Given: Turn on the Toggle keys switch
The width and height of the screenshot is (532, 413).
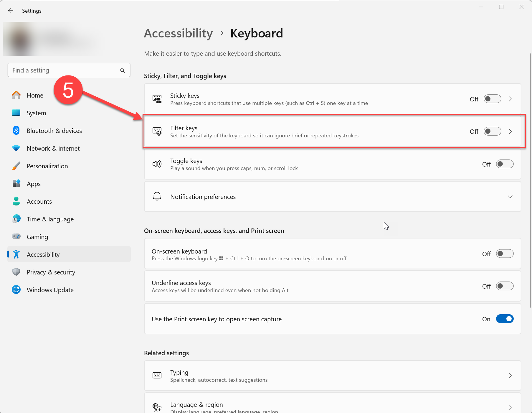Looking at the screenshot, I should click(505, 164).
